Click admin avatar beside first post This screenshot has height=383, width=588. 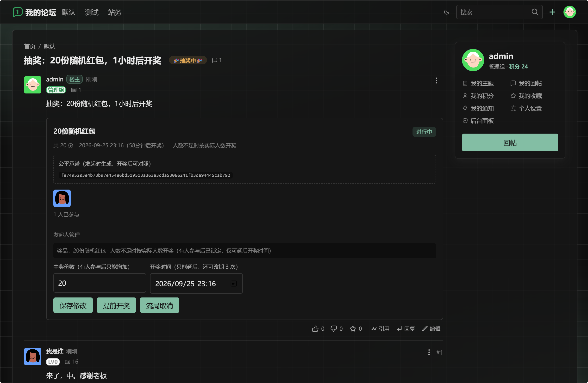pyautogui.click(x=33, y=85)
